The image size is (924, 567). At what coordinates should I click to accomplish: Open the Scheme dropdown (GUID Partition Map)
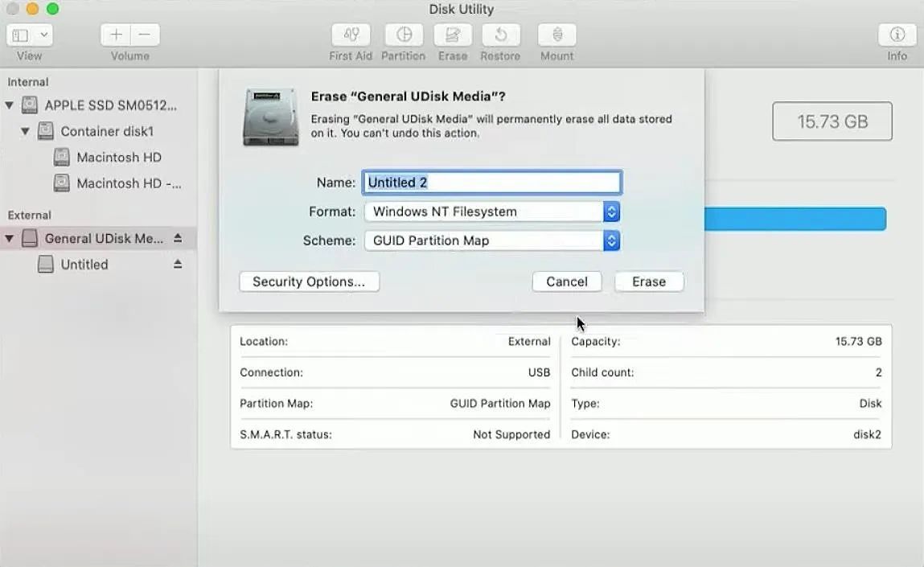coord(492,240)
